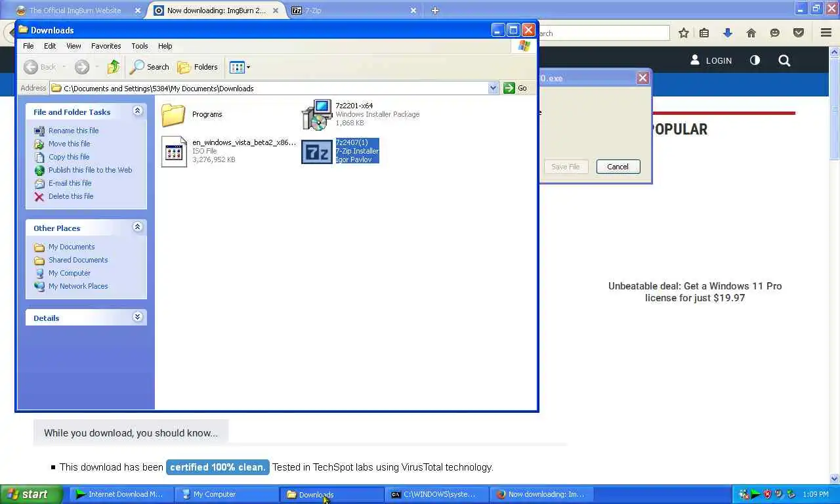This screenshot has width=840, height=504.
Task: Close the .exe download dialog
Action: 642,78
